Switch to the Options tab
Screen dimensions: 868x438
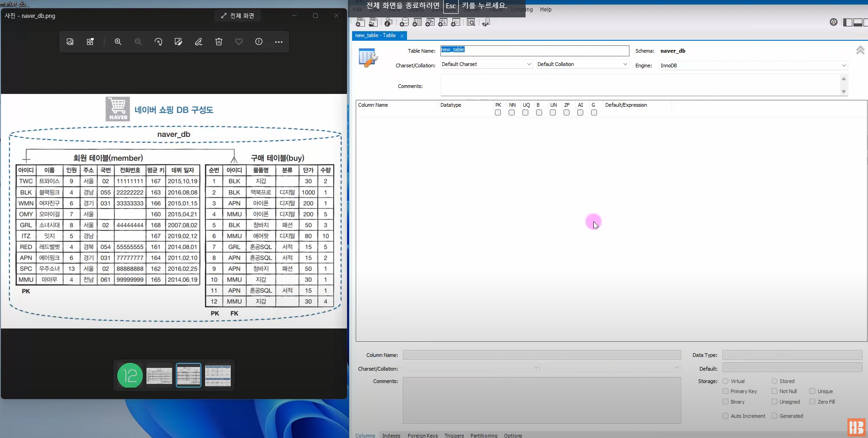(x=513, y=435)
